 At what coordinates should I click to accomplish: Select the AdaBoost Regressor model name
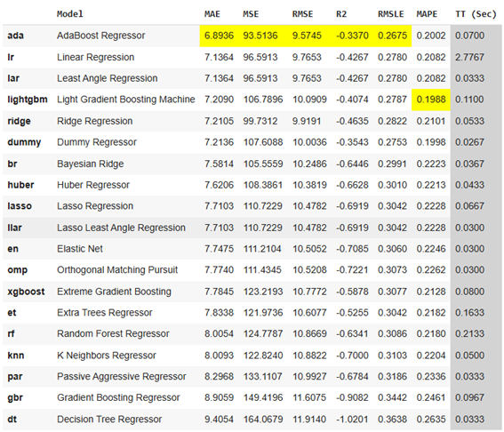101,36
